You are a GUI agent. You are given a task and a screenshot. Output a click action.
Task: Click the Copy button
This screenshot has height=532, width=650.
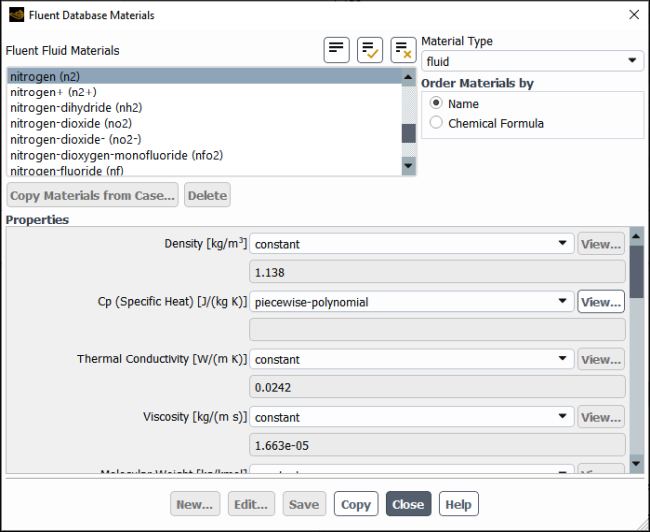[356, 504]
